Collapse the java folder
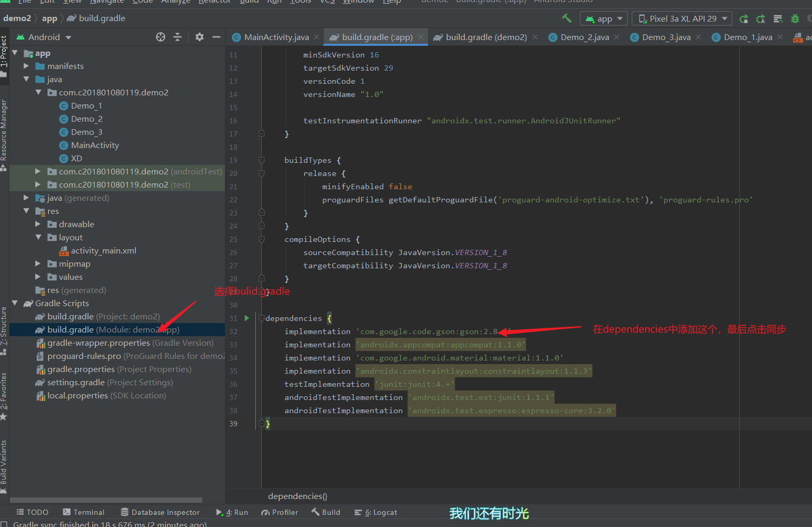The image size is (812, 527). (x=26, y=79)
